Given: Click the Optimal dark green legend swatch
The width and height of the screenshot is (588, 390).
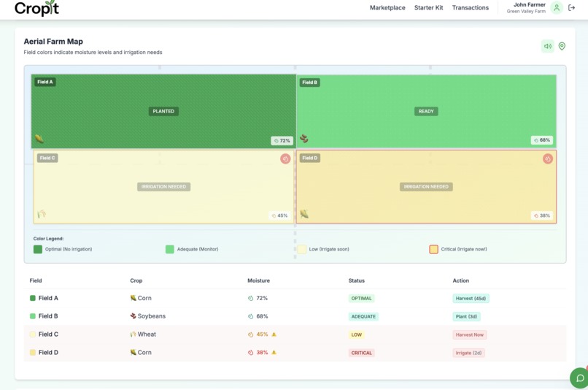Looking at the screenshot, I should (38, 249).
